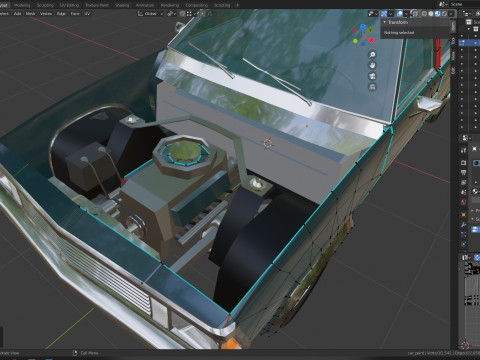
Task: Toggle the viewport overlays button
Action: point(399,14)
